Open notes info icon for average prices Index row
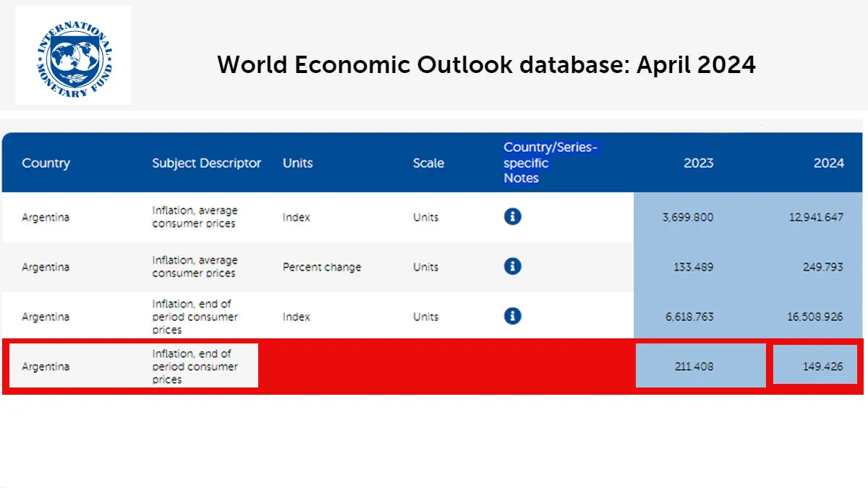 pos(512,216)
